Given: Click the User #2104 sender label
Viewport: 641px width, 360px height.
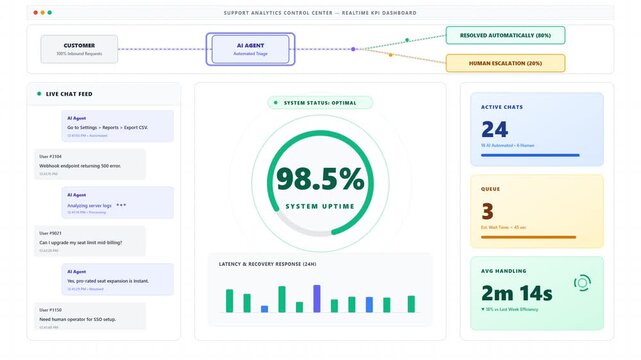Looking at the screenshot, I should click(x=50, y=157).
